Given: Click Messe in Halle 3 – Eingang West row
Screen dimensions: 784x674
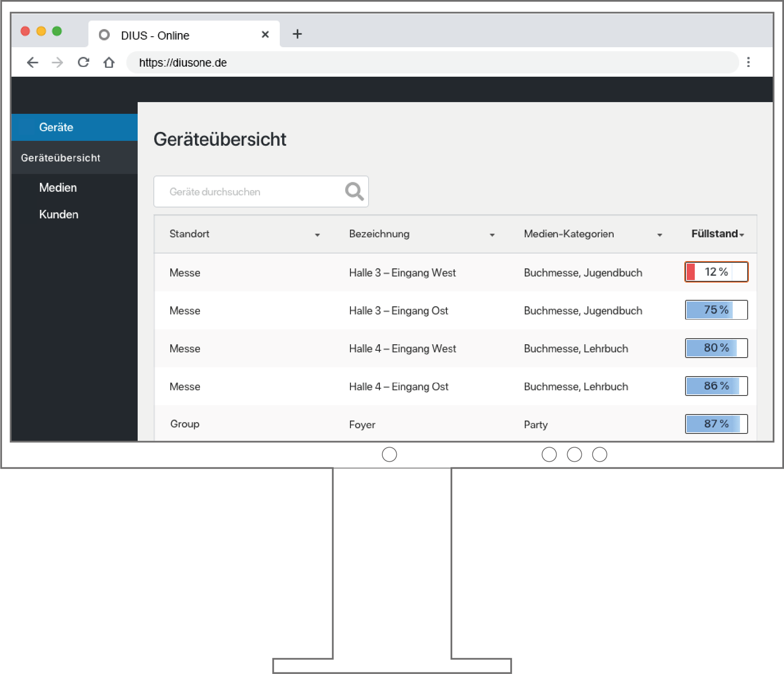Looking at the screenshot, I should click(x=185, y=273).
